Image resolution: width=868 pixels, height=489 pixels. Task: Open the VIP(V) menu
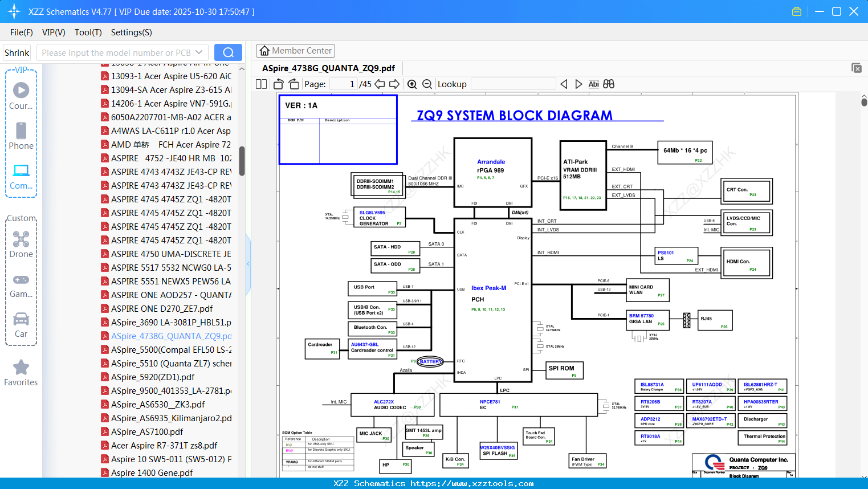54,32
